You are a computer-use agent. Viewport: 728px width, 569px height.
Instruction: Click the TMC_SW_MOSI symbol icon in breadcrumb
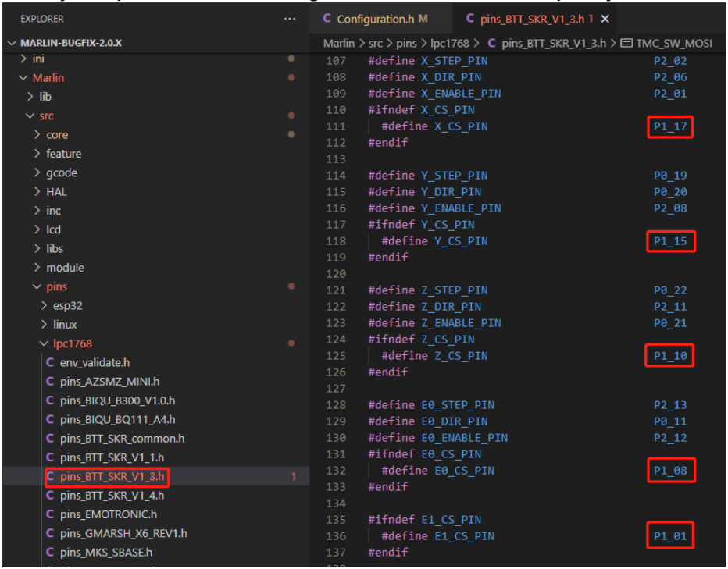tap(626, 43)
